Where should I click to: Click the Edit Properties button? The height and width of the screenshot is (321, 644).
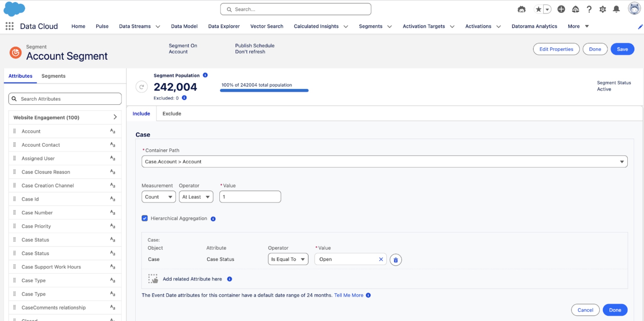556,49
